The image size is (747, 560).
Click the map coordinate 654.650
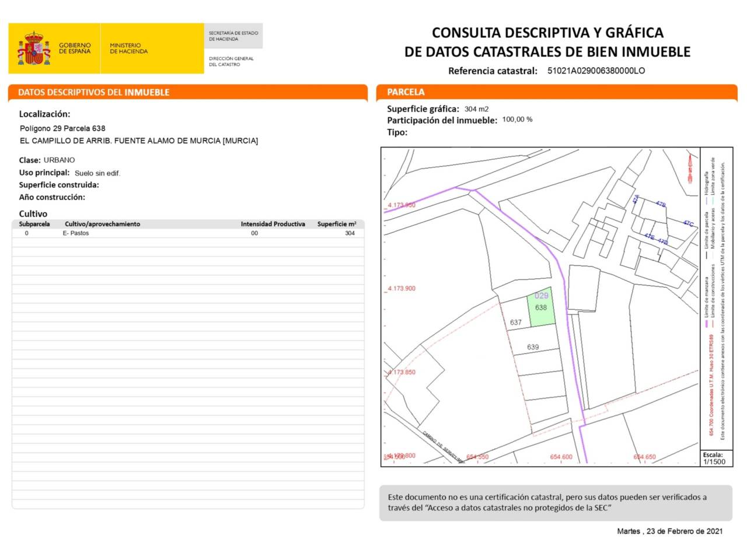645,457
